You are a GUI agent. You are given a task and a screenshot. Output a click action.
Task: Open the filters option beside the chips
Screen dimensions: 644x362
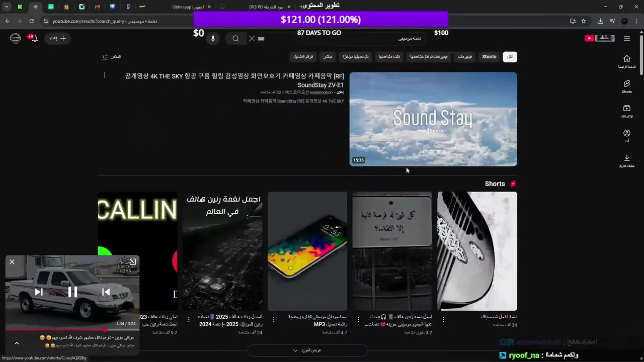click(111, 57)
